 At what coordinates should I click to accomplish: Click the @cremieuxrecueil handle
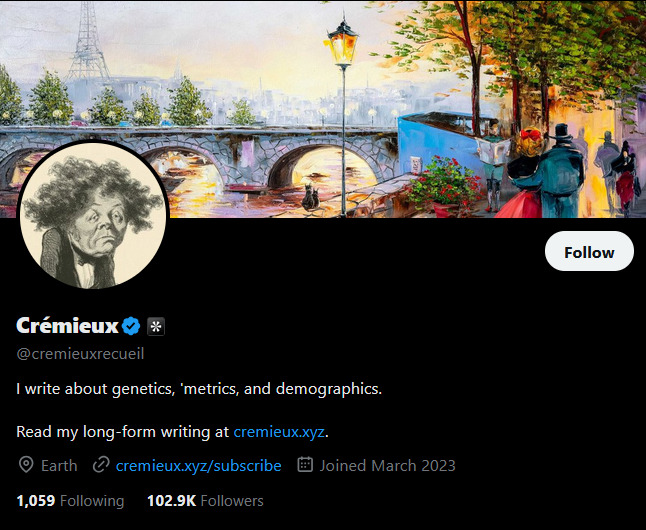point(88,353)
